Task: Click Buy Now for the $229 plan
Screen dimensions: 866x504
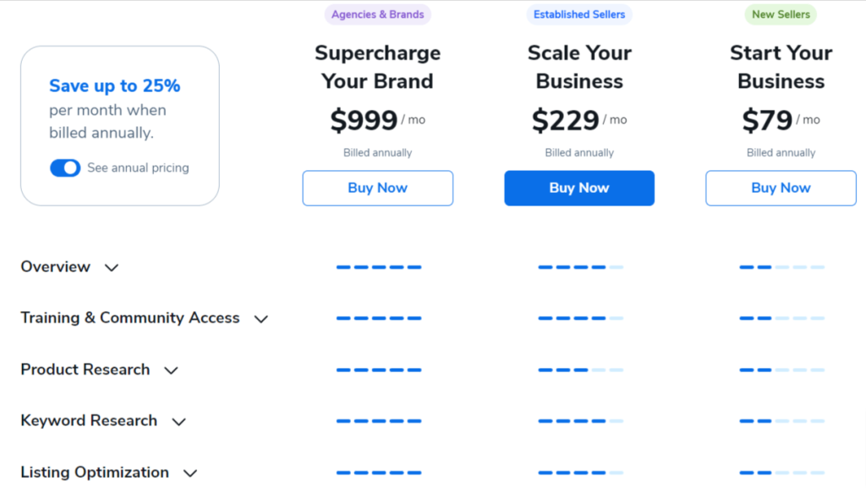Action: 579,189
